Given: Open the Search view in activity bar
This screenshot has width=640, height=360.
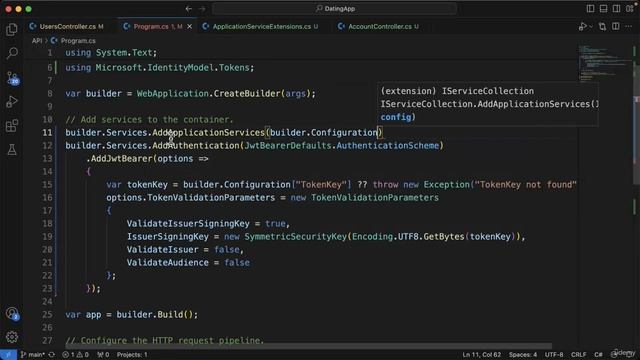Looking at the screenshot, I should click(12, 53).
